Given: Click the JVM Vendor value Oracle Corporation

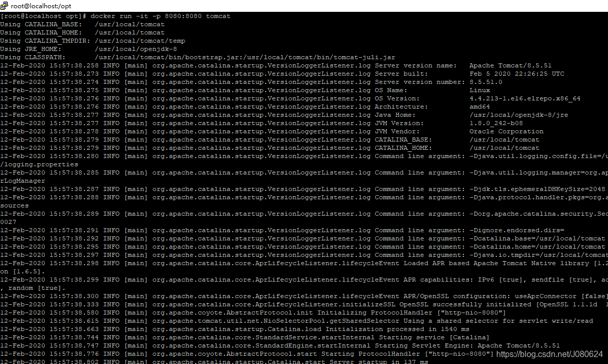Looking at the screenshot, I should pyautogui.click(x=507, y=131).
